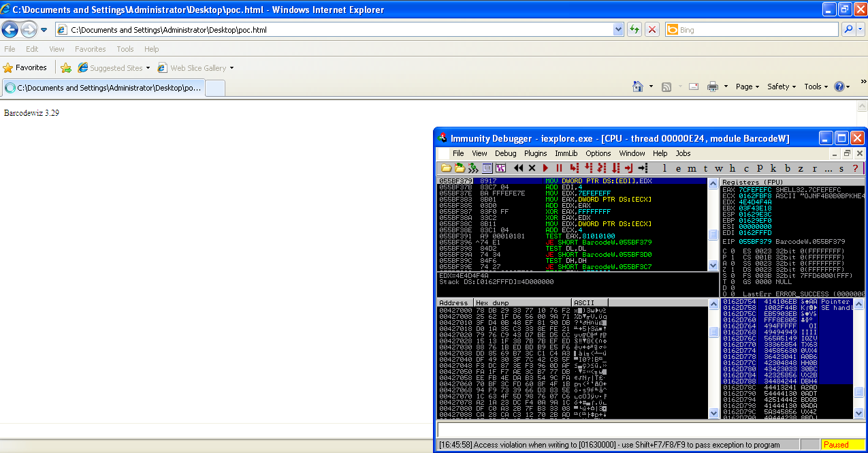
Task: Expand the IE address bar dropdown
Action: 618,30
